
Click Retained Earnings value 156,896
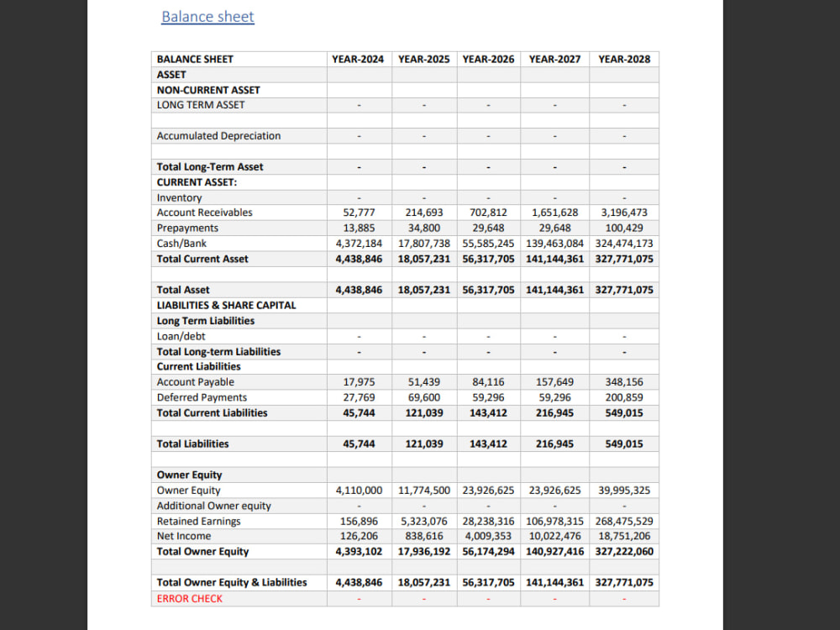click(x=359, y=522)
